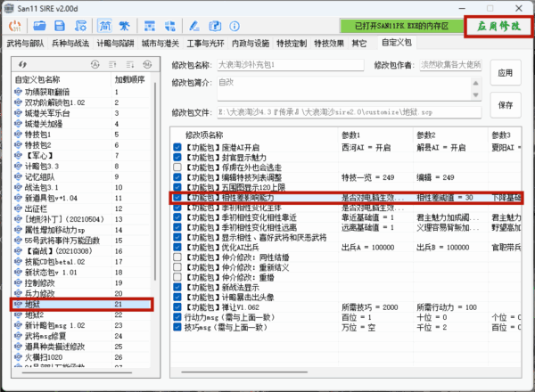Click the 应用 button

[x=506, y=73]
